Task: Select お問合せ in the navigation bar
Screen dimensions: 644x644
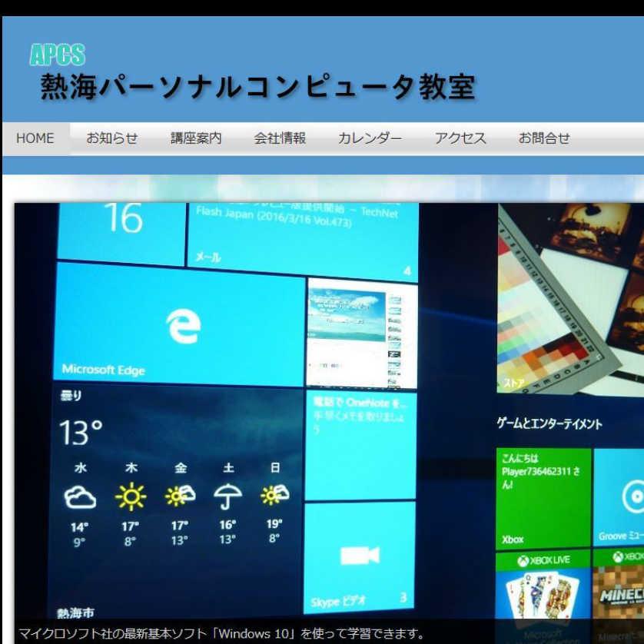Action: click(x=544, y=138)
